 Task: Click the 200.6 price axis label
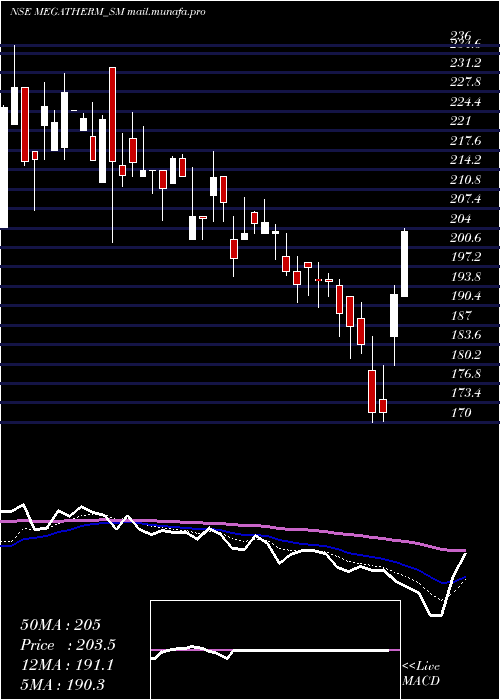pos(465,238)
